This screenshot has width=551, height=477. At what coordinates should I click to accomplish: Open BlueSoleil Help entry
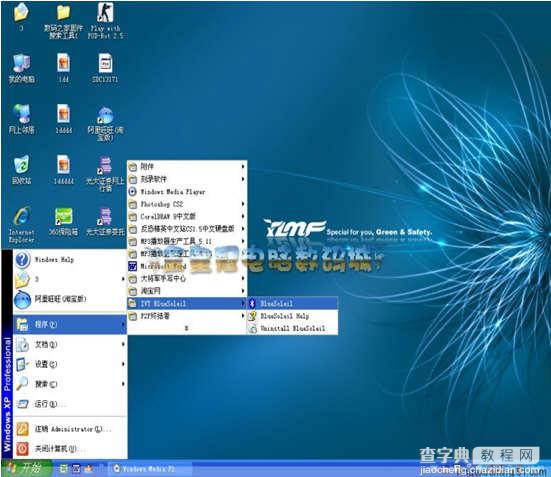292,316
